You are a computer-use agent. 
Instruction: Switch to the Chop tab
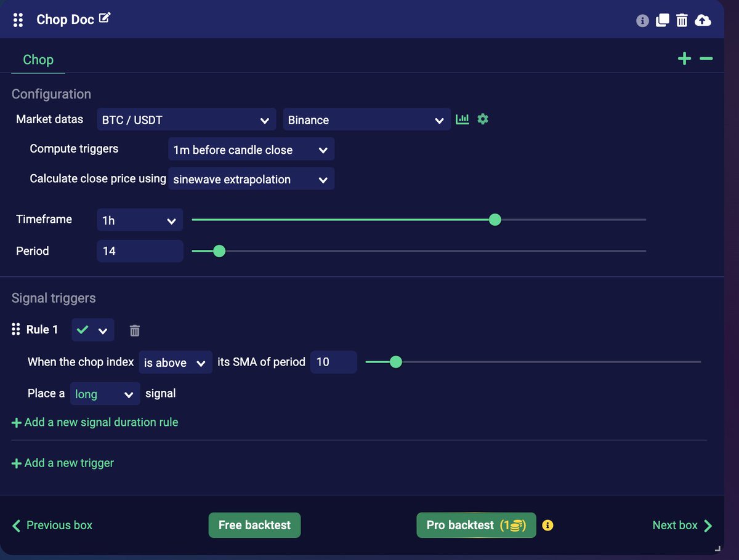38,60
